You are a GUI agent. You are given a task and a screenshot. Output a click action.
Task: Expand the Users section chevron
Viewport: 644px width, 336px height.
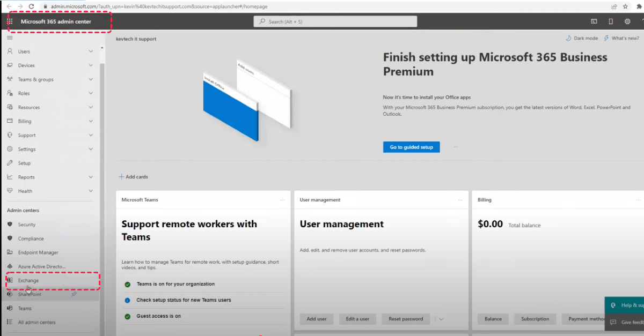pos(91,51)
